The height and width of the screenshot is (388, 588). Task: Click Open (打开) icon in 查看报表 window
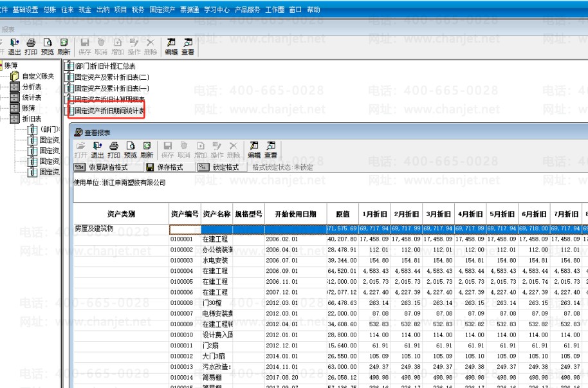80,150
